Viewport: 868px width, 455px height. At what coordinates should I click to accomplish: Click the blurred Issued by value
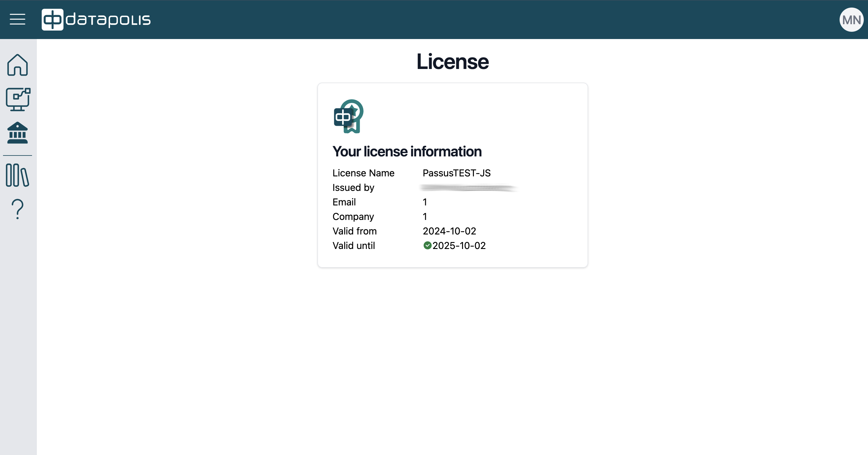pos(468,188)
